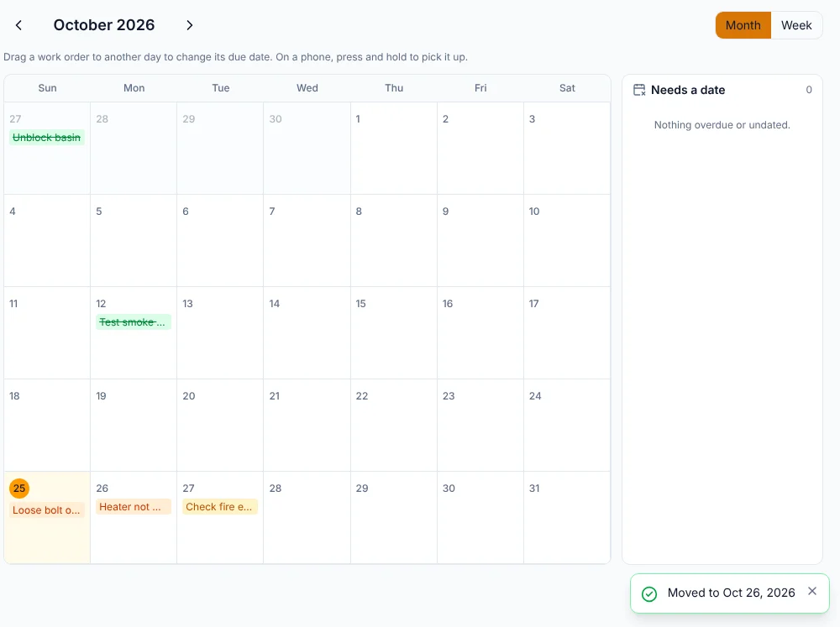Click 'Nothing overdue or undated.' message
Image resolution: width=840 pixels, height=627 pixels.
722,125
